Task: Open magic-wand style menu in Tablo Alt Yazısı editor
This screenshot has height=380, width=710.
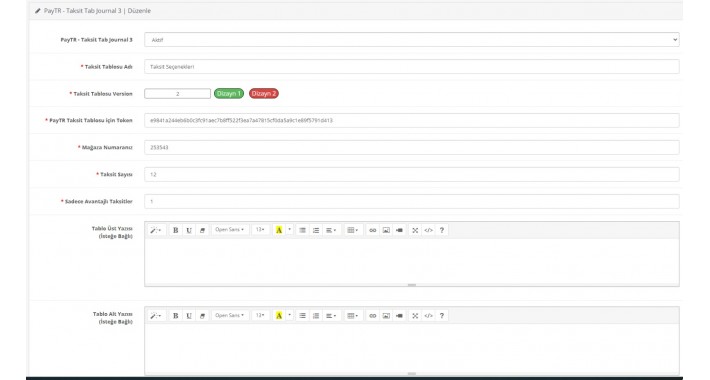Action: (156, 316)
